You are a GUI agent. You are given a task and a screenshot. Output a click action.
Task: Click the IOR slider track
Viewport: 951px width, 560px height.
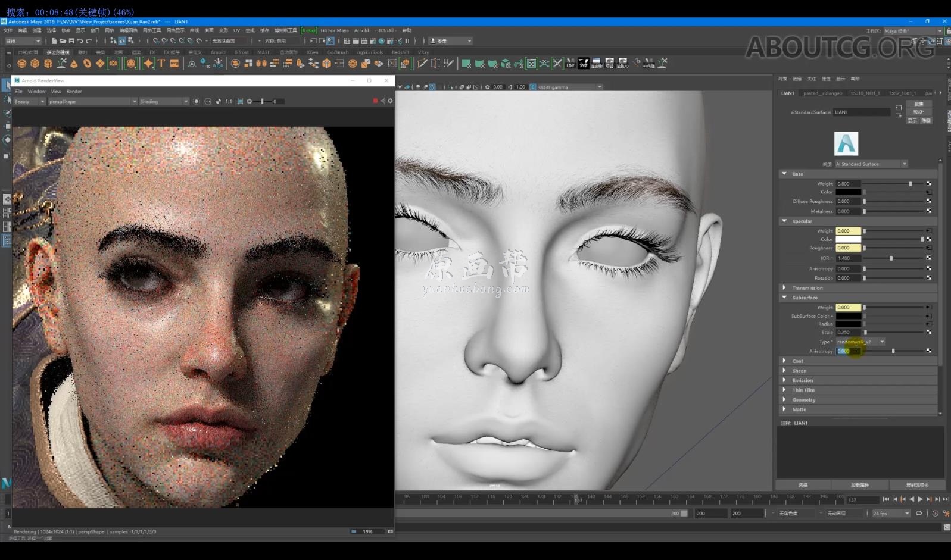click(893, 258)
